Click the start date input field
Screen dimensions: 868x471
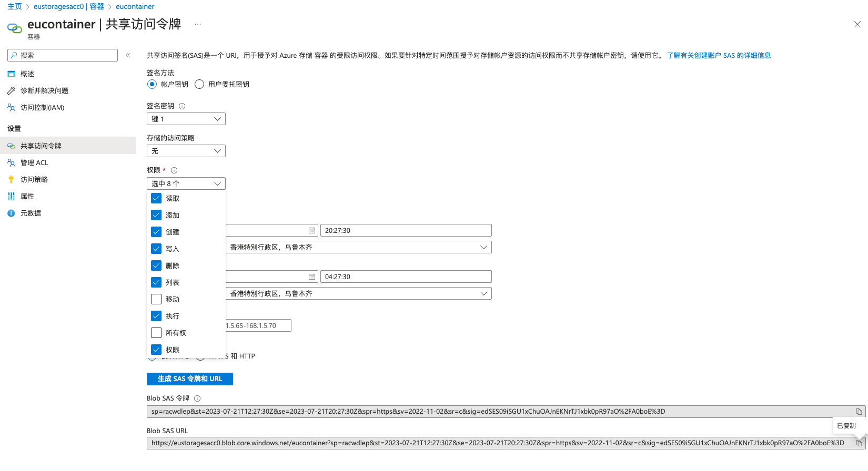[x=272, y=230]
